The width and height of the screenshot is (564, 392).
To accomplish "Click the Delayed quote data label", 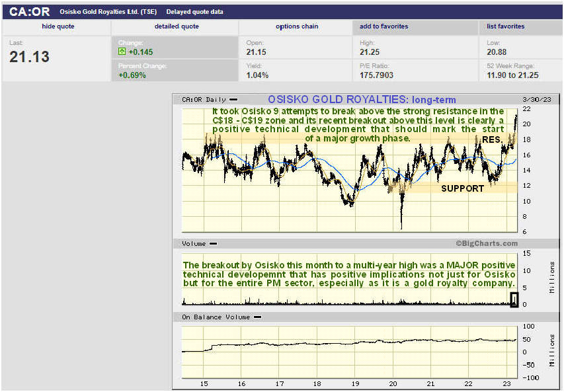I will pyautogui.click(x=194, y=12).
